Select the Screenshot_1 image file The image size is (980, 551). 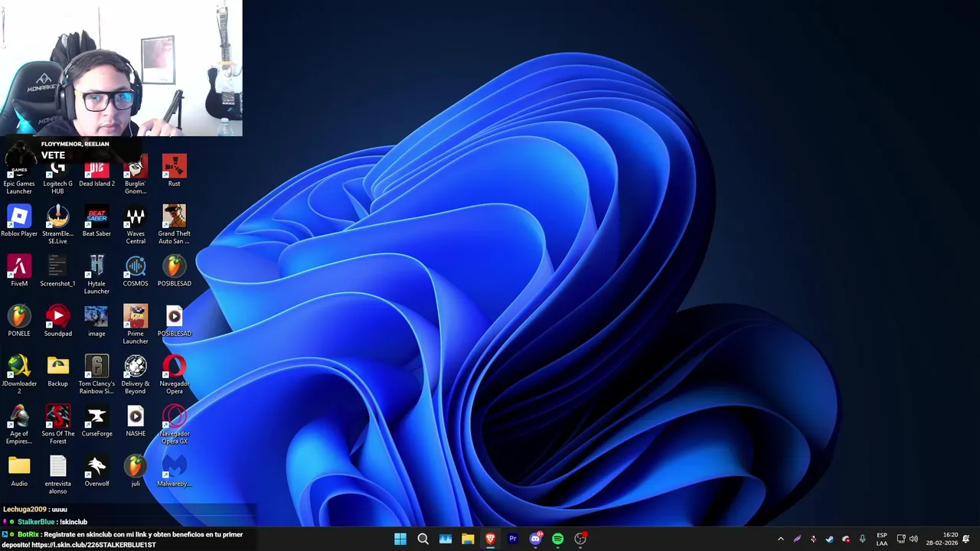(x=57, y=270)
